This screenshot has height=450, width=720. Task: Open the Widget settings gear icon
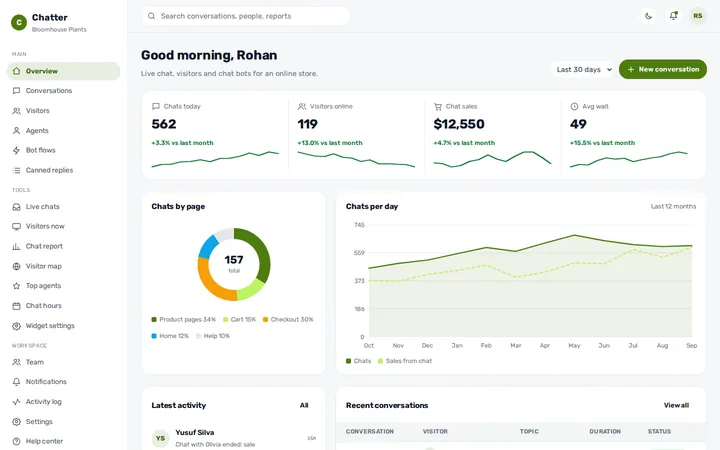pos(17,326)
